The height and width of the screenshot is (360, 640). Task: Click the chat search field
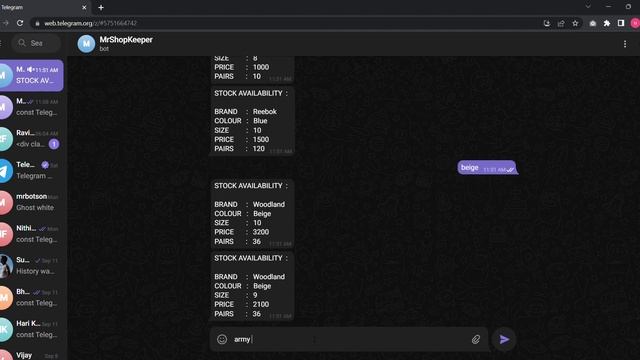(36, 43)
